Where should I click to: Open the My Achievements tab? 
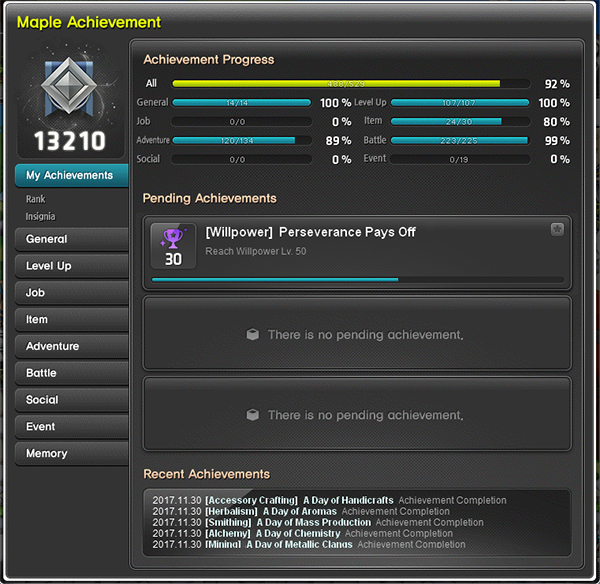coord(72,175)
